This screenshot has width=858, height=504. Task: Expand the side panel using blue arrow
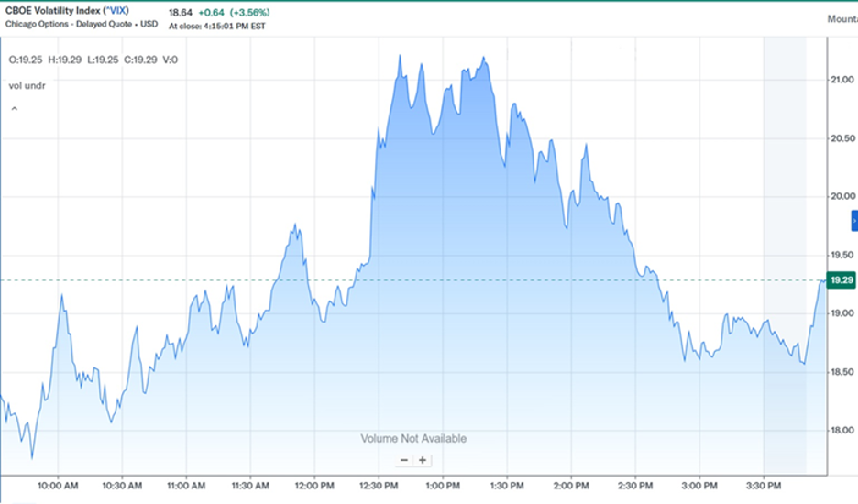(854, 221)
